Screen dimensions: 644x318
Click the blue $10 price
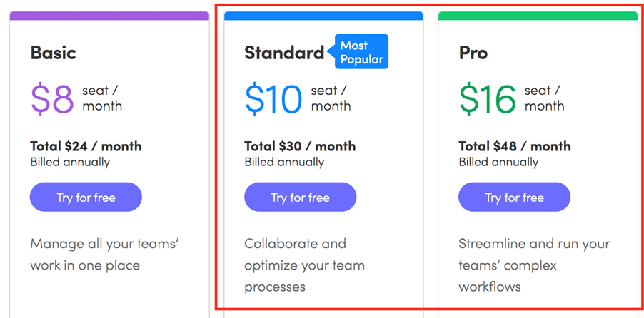coord(273,99)
